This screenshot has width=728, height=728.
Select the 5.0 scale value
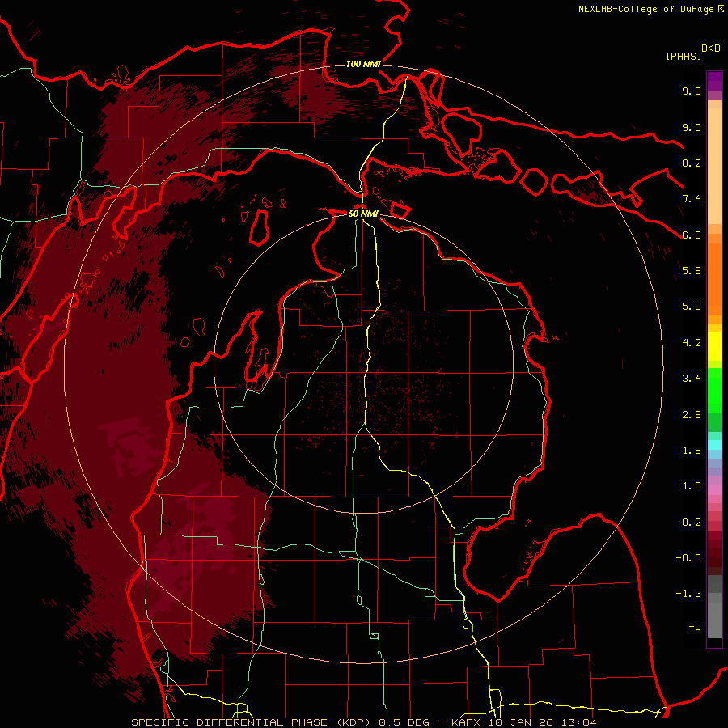(692, 307)
